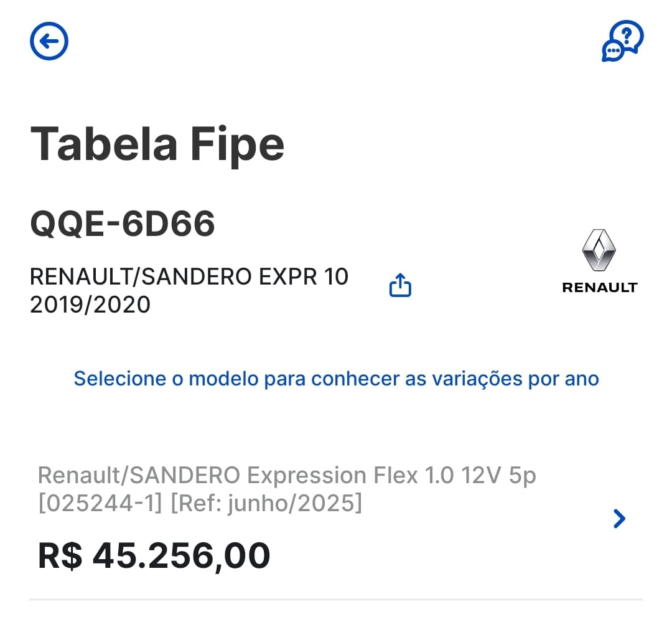Click the blue right-chevron on the Sandero listing
Viewport: 672px width, 627px height.
click(x=618, y=518)
